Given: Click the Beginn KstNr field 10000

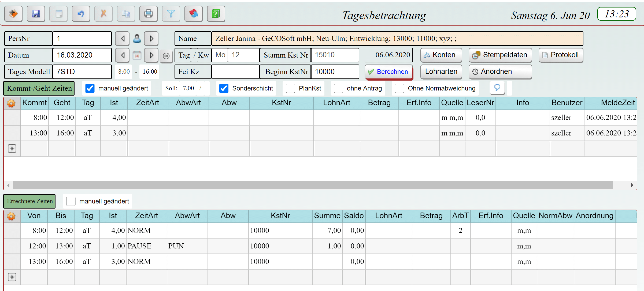Looking at the screenshot, I should 335,72.
